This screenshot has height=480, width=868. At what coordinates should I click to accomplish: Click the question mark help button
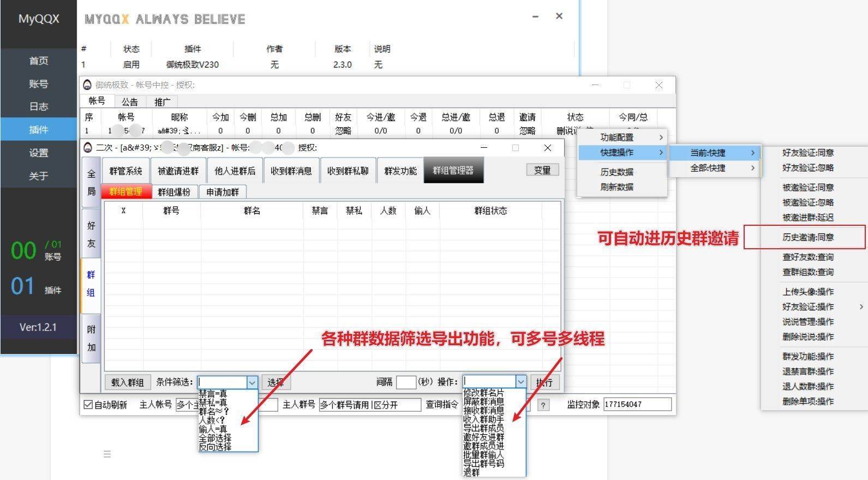click(543, 405)
